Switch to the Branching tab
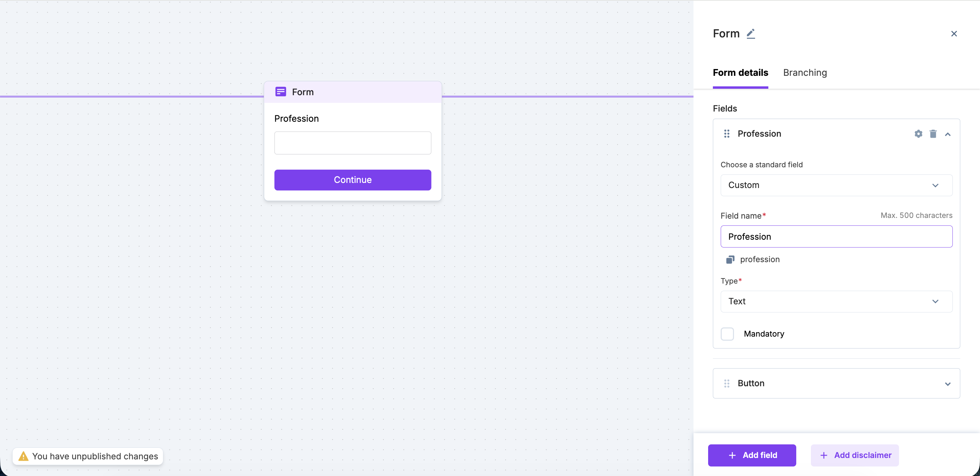 point(805,73)
